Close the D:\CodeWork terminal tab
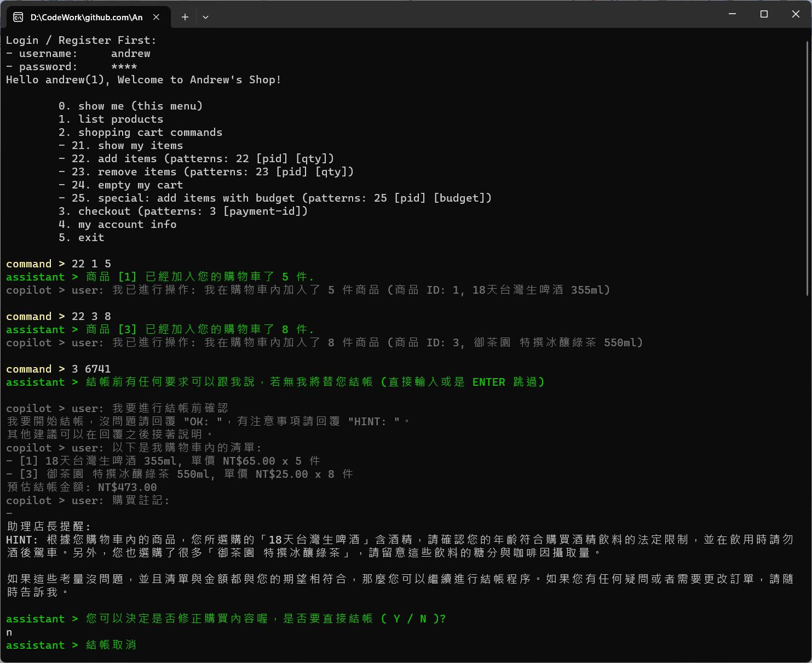The width and height of the screenshot is (812, 663). tap(156, 17)
